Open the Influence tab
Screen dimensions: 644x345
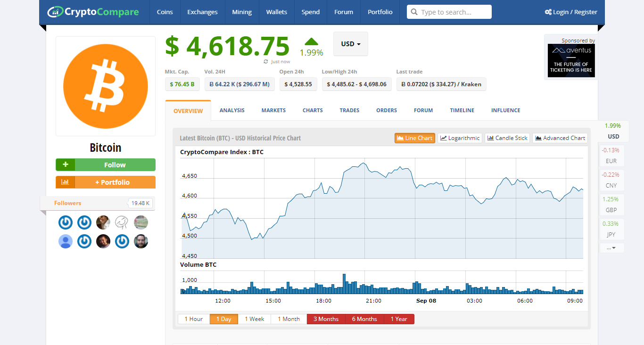click(x=506, y=110)
